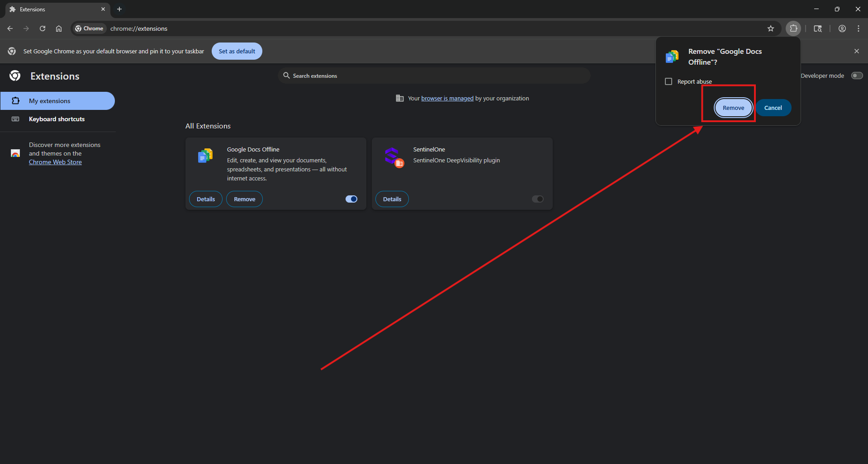Reload the extensions page
This screenshot has height=464, width=868.
tap(43, 28)
